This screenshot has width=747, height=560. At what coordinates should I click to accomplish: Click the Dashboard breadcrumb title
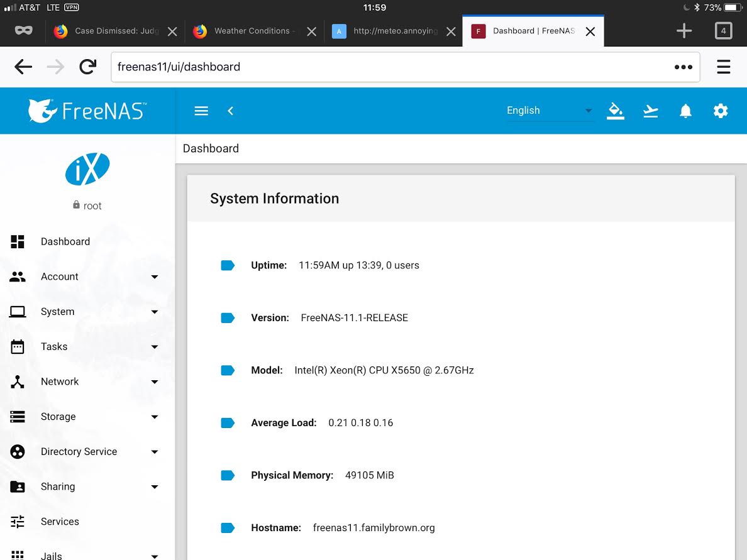(211, 148)
